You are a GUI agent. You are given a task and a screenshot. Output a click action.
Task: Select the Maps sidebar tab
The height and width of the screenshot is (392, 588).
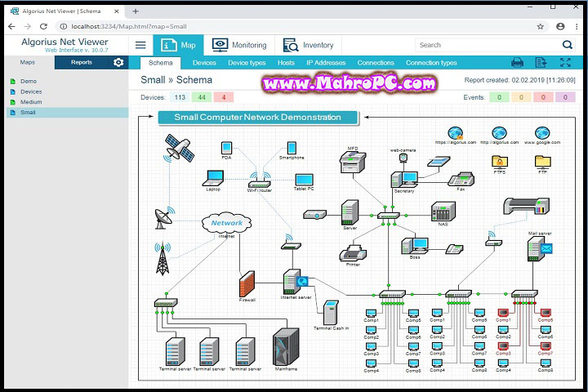pos(28,62)
